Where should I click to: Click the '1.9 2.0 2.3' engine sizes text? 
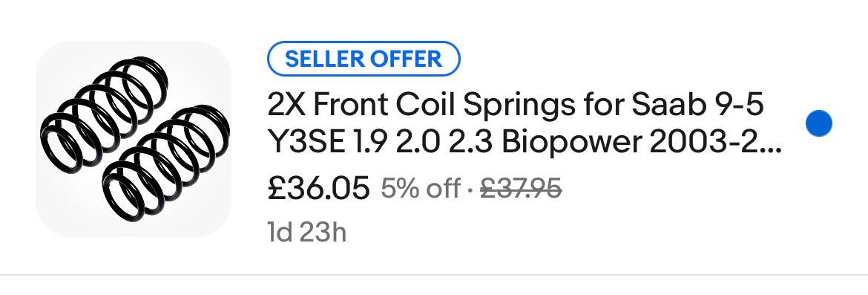click(x=424, y=143)
